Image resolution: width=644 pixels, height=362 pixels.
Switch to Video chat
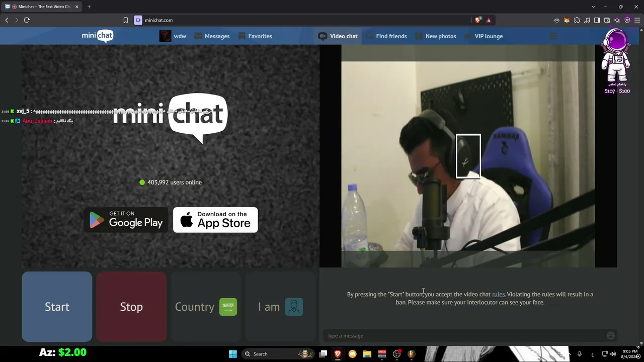[338, 36]
